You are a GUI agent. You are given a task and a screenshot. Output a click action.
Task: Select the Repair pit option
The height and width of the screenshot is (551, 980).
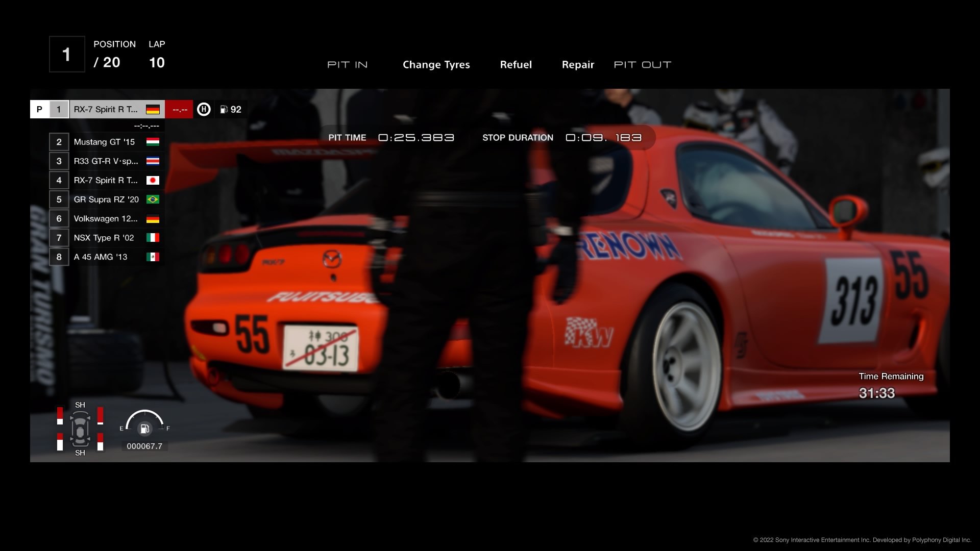point(578,65)
